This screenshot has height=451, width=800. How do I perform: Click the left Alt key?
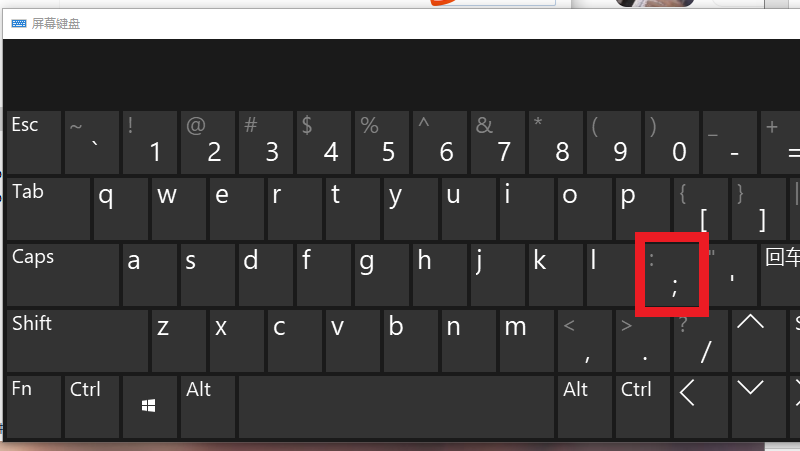208,407
